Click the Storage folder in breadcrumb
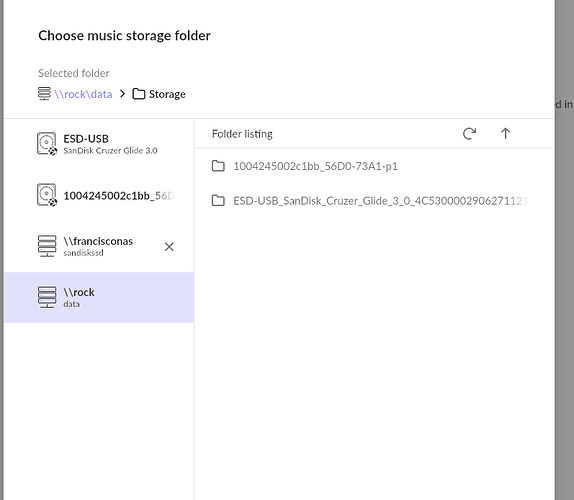 point(159,94)
